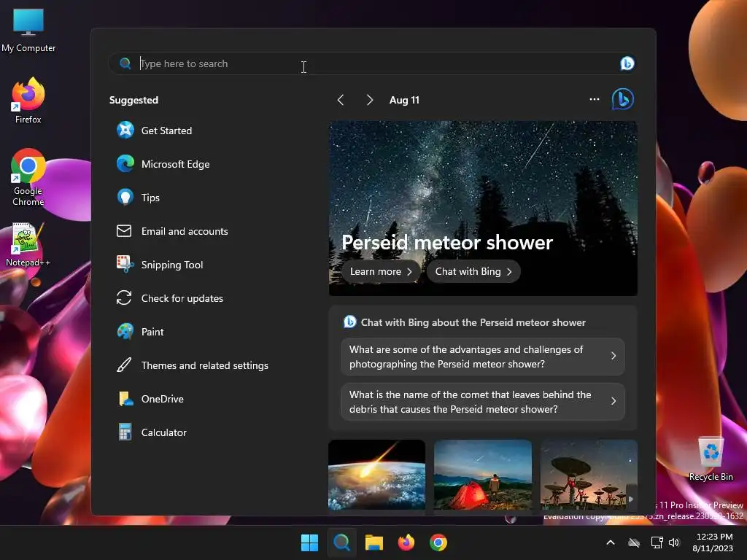Click inside the Type here to search field
Viewport: 747px width, 560px height.
[371, 63]
